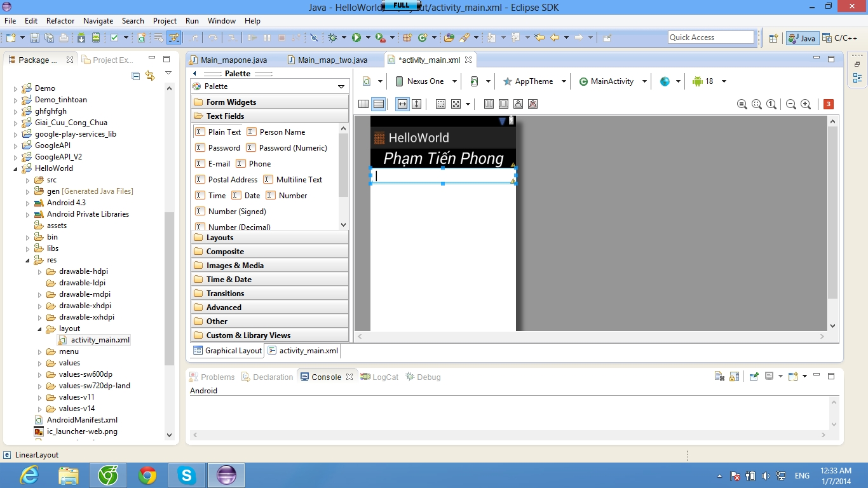This screenshot has height=488, width=868.
Task: Click the Quick Access search field
Action: click(x=711, y=37)
